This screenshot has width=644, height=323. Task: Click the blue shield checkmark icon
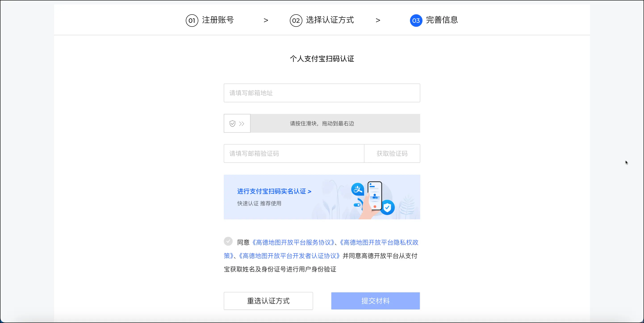coord(387,208)
